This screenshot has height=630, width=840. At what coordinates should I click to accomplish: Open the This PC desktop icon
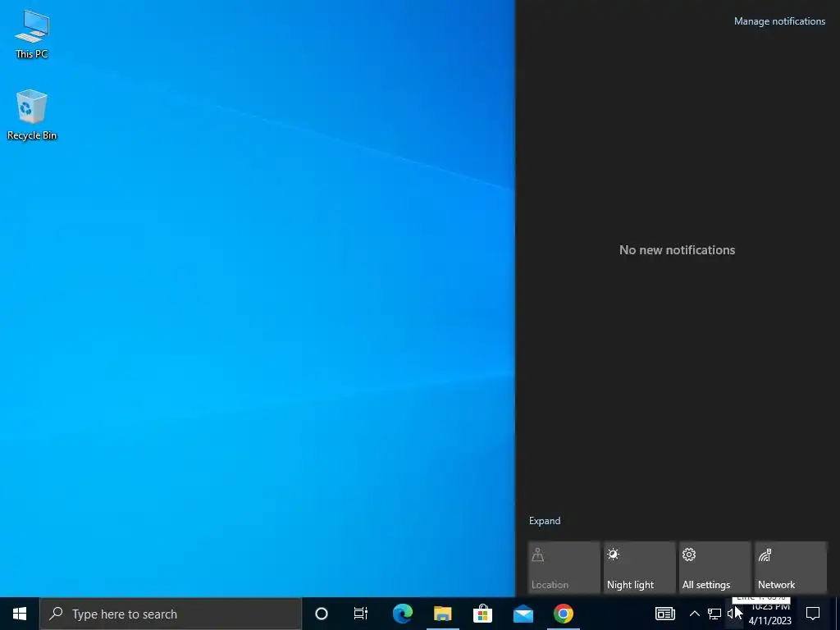(x=32, y=34)
